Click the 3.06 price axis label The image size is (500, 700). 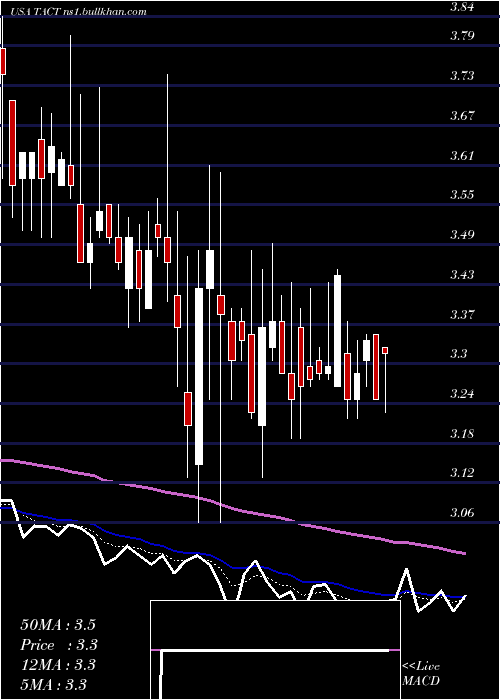[462, 512]
